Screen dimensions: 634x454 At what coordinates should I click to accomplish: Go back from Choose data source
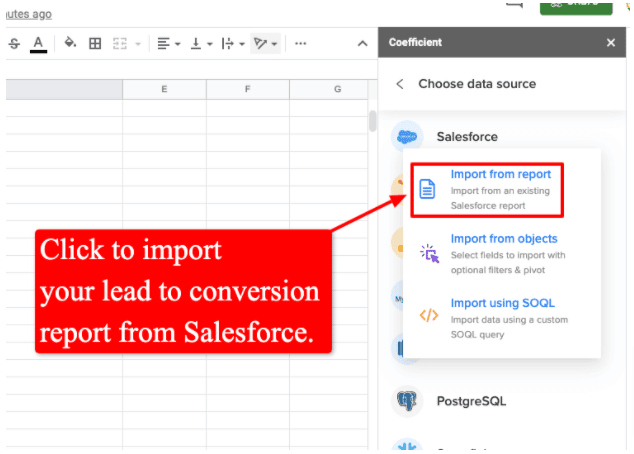pos(400,84)
